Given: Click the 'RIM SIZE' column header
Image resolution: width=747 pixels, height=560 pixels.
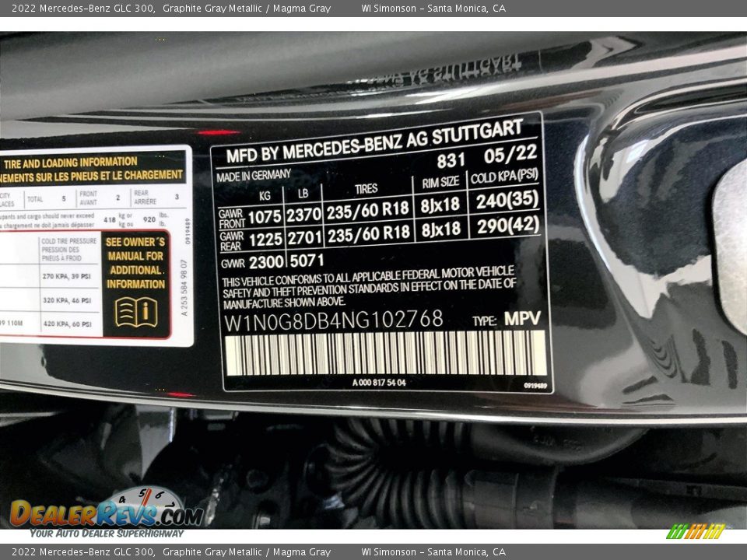Looking at the screenshot, I should click(x=440, y=182).
